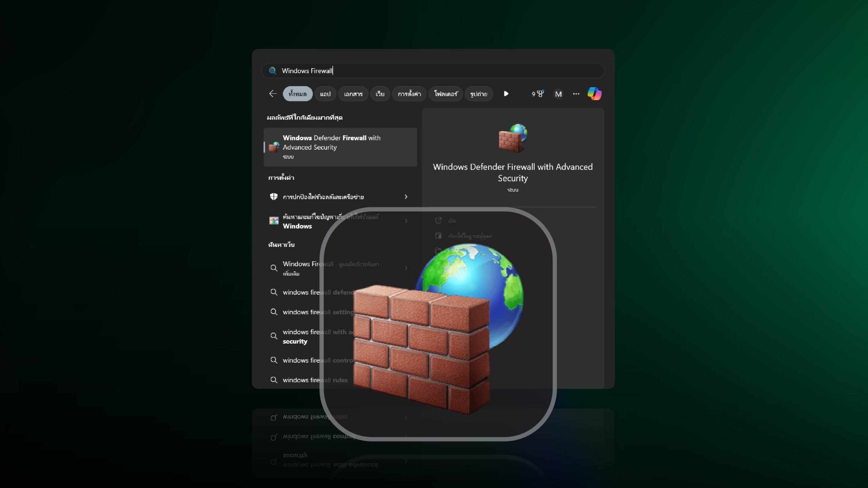Viewport: 868px width, 488px height.
Task: Expand การป้องกันไฟร์วอลและเครือข่าย settings
Action: pos(406,196)
